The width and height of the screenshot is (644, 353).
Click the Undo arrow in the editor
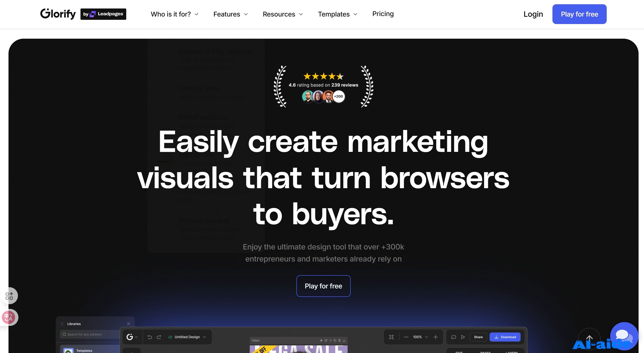(x=150, y=337)
